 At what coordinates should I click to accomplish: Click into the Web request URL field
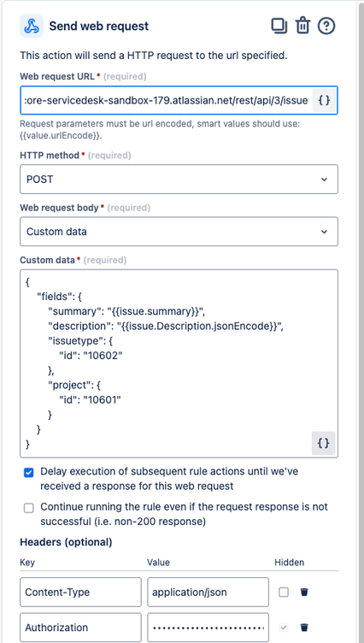click(x=166, y=101)
